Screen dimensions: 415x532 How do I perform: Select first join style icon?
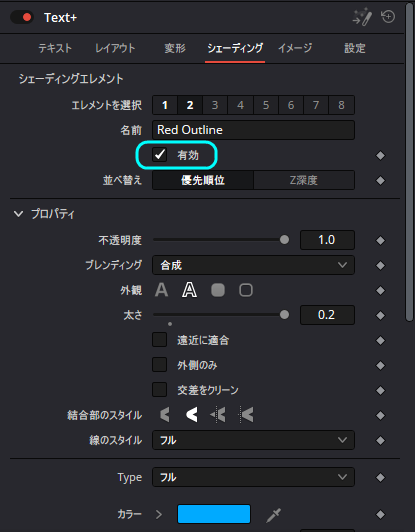(x=165, y=415)
